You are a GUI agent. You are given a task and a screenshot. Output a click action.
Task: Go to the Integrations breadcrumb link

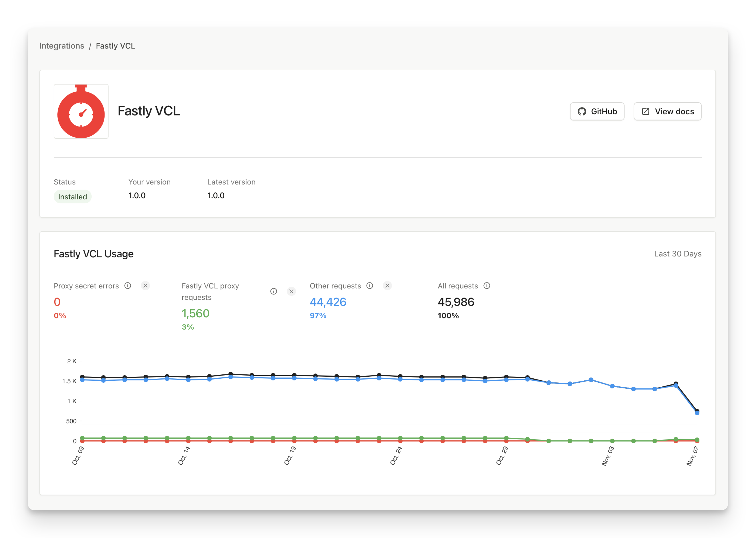(62, 46)
